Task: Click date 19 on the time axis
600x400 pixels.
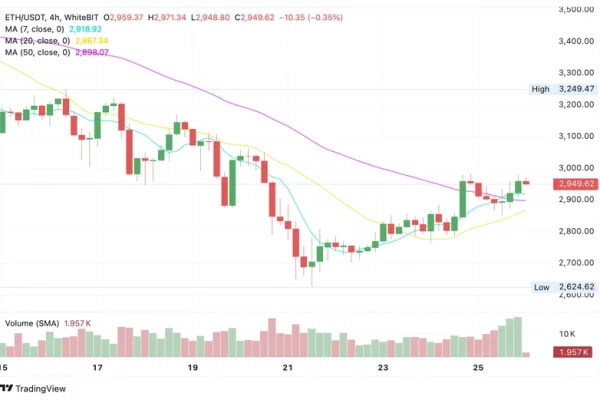Action: click(193, 368)
